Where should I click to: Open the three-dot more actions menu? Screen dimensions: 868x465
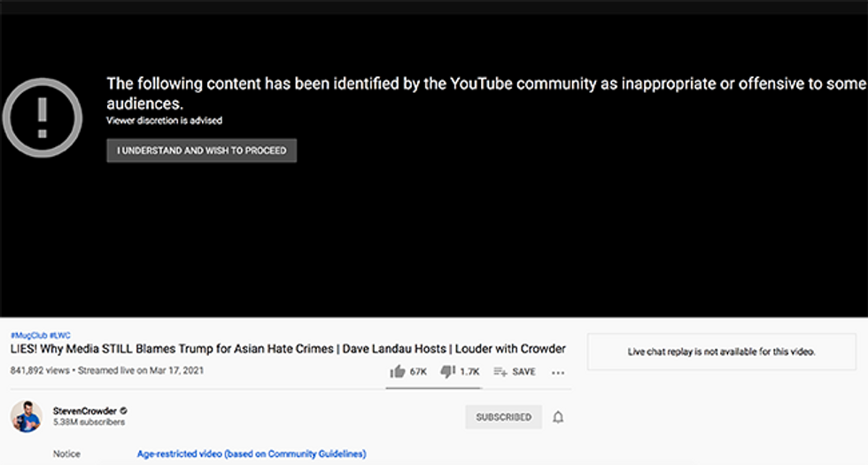[558, 373]
